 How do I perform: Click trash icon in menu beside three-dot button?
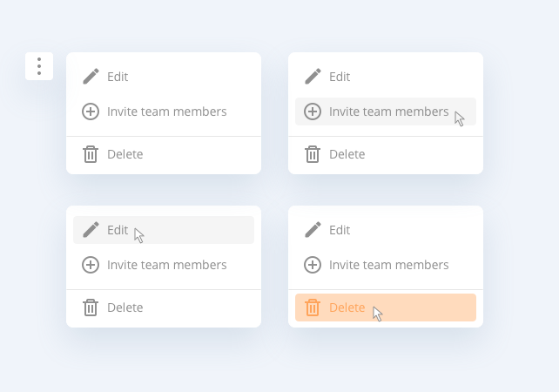pos(91,154)
